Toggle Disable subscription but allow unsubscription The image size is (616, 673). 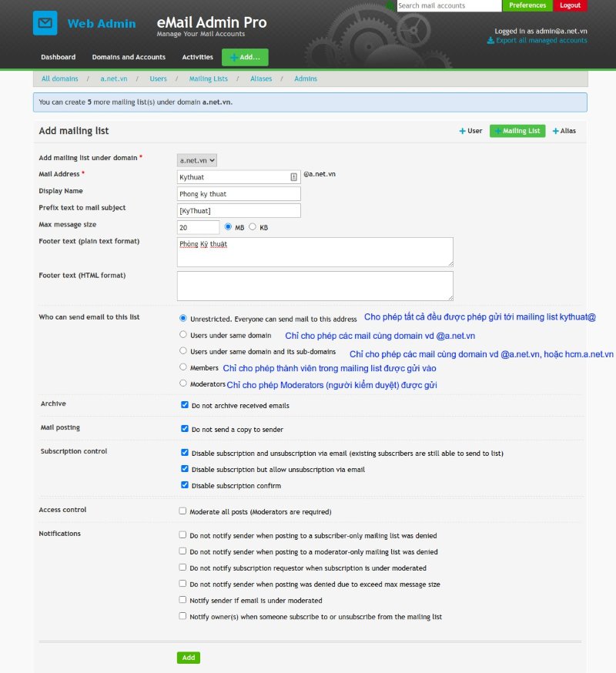(185, 469)
